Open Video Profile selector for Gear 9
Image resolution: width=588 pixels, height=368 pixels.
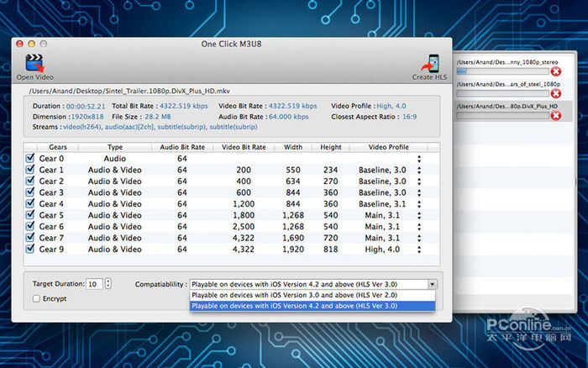419,249
